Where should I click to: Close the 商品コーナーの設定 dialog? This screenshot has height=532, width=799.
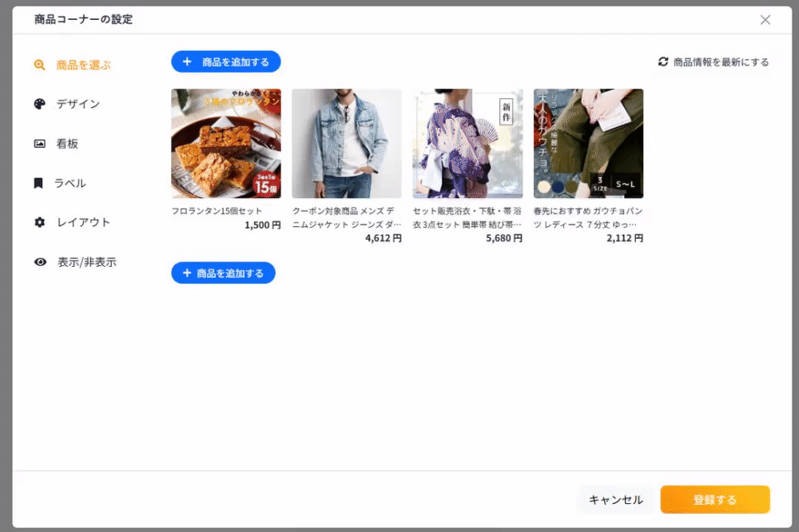click(765, 20)
